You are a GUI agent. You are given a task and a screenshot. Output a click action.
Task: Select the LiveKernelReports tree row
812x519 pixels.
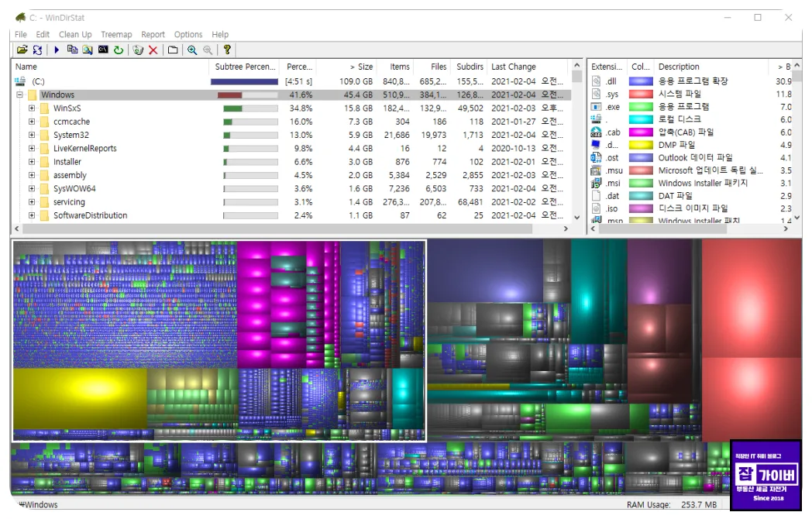point(291,148)
